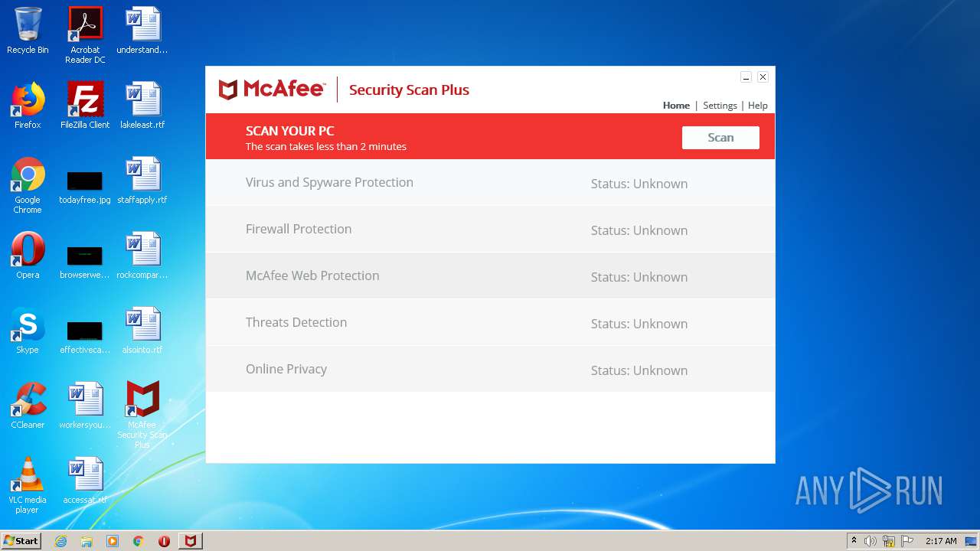Screen dimensions: 980x551
Task: Select Online Privacy row
Action: 490,370
